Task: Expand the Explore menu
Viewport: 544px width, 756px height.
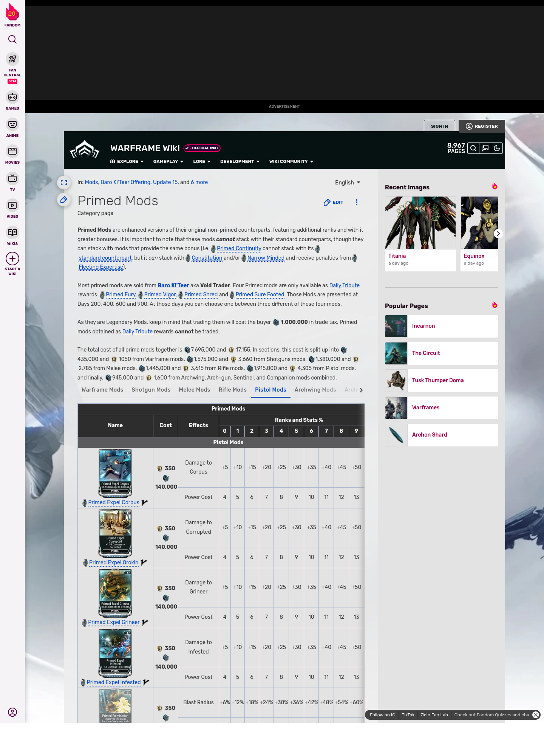Action: [x=127, y=161]
